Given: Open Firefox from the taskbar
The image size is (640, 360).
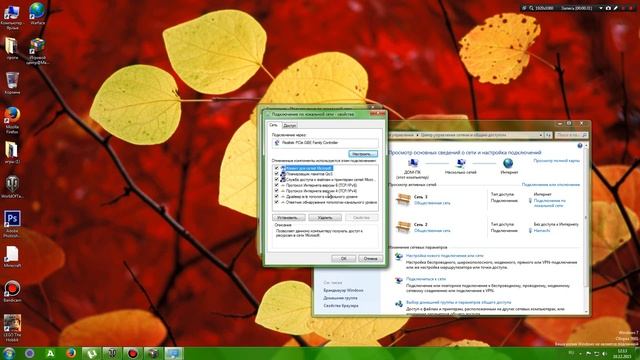Looking at the screenshot, I should pyautogui.click(x=71, y=353).
